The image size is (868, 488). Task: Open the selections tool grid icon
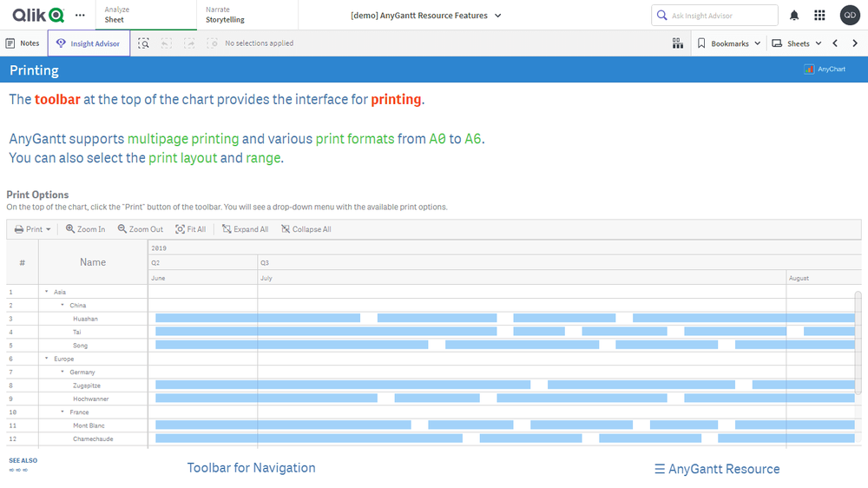tap(678, 43)
